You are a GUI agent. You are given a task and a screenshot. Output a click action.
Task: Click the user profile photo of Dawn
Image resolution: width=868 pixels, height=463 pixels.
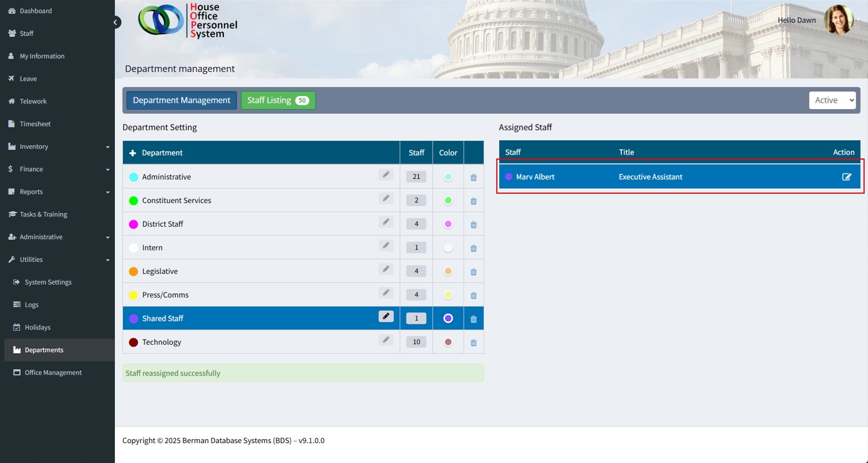coord(838,20)
